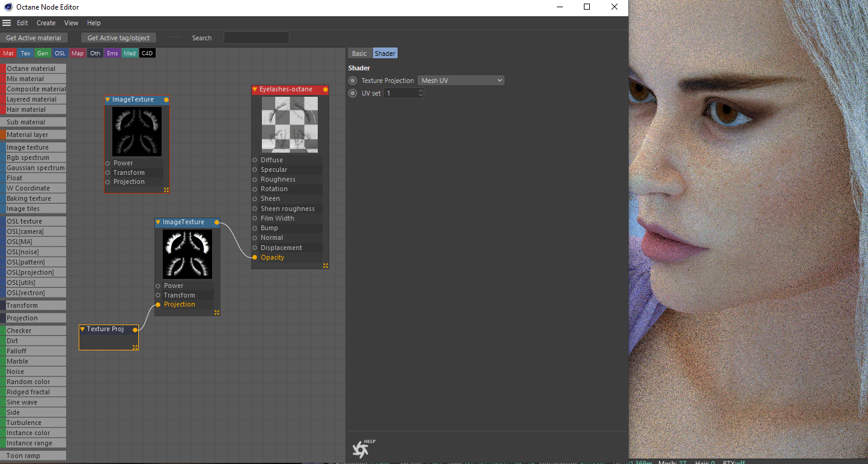
Task: Toggle the C4D node filter
Action: 147,53
